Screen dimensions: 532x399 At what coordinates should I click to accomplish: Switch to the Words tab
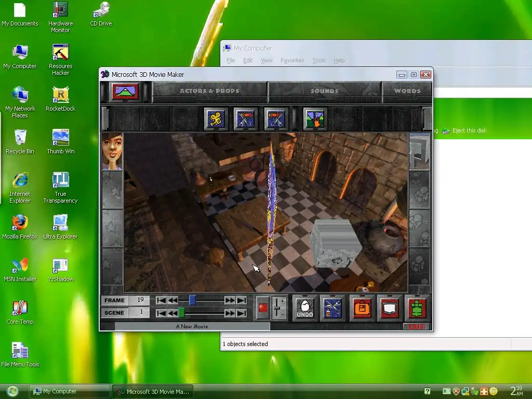tap(407, 91)
